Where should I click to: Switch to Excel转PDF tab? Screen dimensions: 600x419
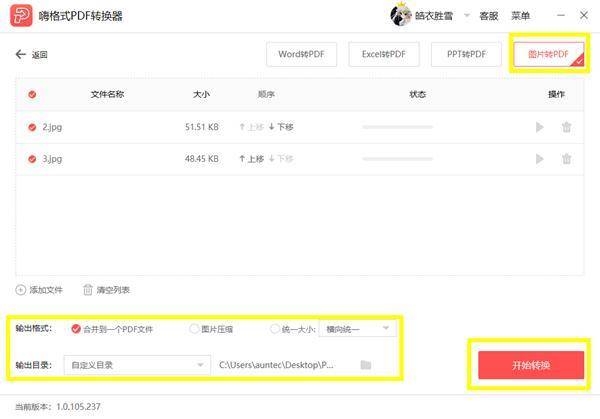click(x=384, y=54)
